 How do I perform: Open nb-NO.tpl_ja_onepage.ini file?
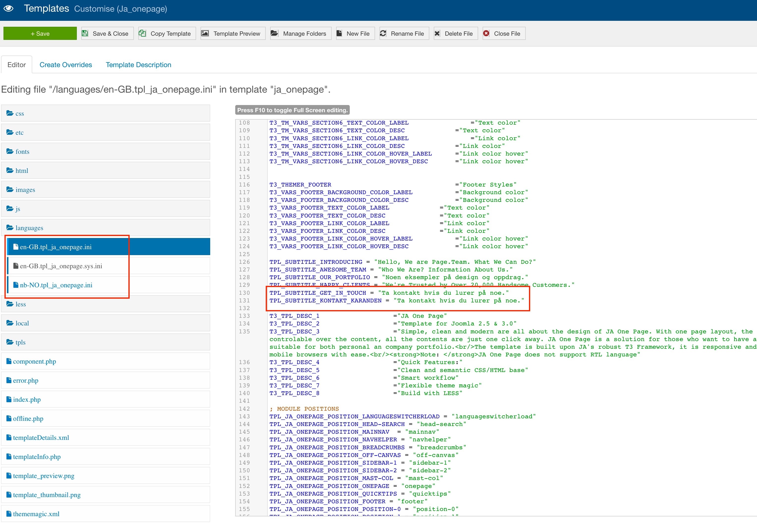(x=56, y=285)
